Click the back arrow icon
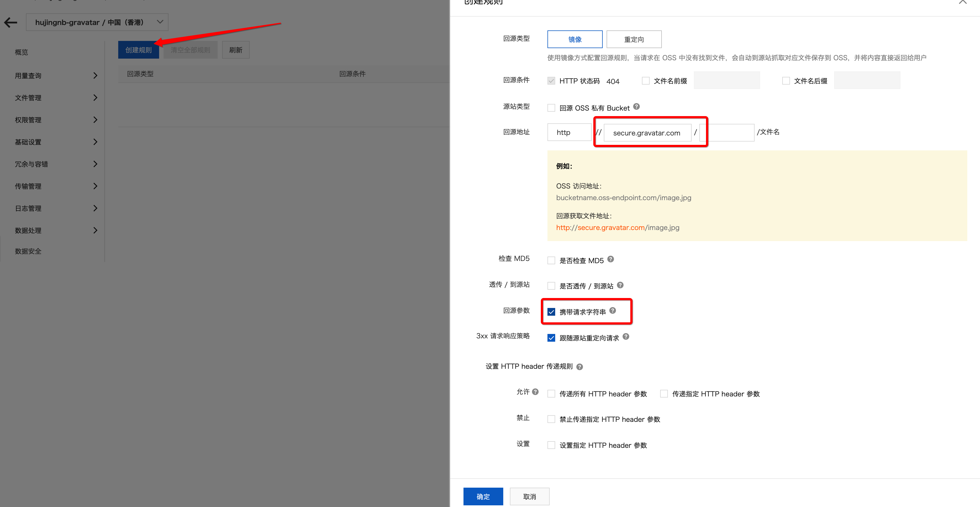Viewport: 980px width, 507px height. coord(11,22)
